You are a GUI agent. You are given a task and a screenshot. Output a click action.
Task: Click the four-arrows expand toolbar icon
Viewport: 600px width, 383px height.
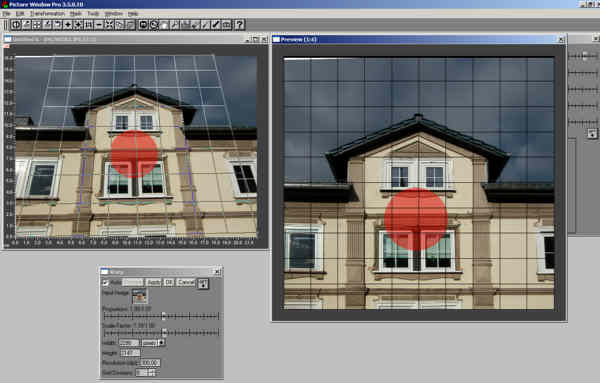(109, 25)
